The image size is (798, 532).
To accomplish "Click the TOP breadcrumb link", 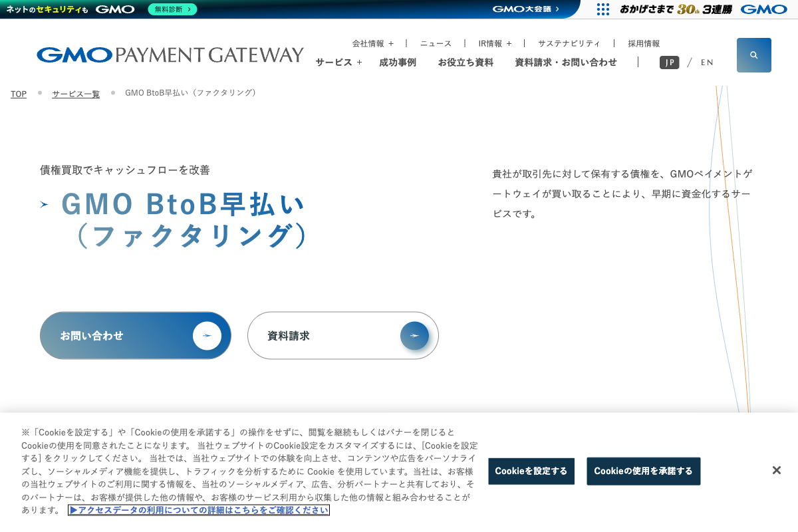I will (19, 94).
